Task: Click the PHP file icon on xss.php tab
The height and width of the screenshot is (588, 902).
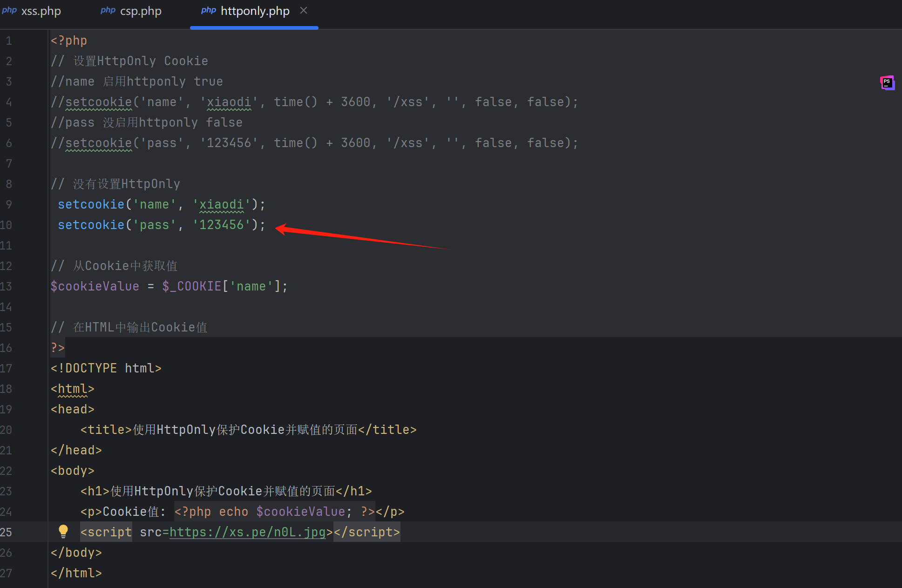Action: pyautogui.click(x=9, y=10)
